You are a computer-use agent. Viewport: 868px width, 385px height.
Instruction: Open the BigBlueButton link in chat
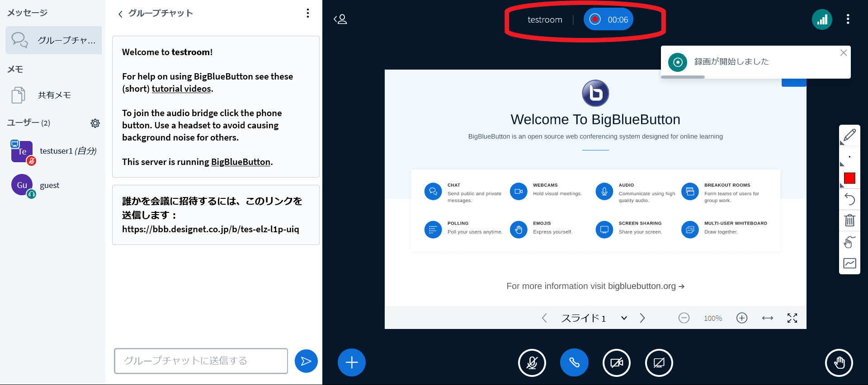(241, 162)
